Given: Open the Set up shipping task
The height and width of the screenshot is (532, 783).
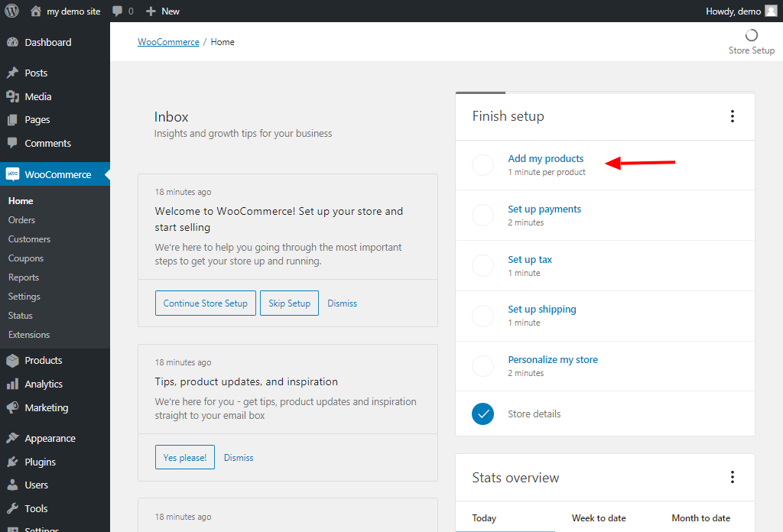Looking at the screenshot, I should 542,310.
